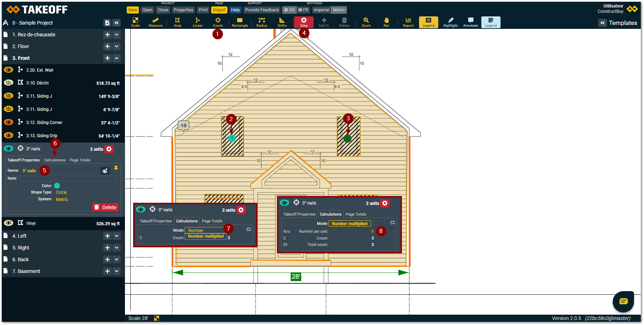Select the Zoom tool
The image size is (644, 325).
click(366, 22)
